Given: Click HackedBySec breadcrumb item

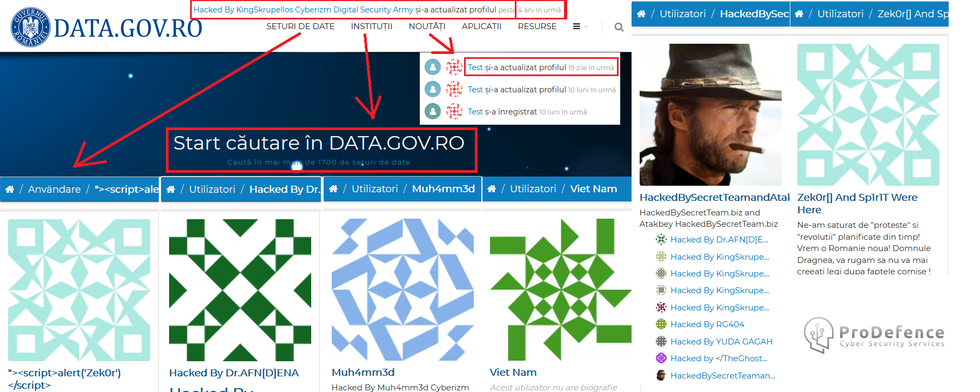Looking at the screenshot, I should 755,14.
